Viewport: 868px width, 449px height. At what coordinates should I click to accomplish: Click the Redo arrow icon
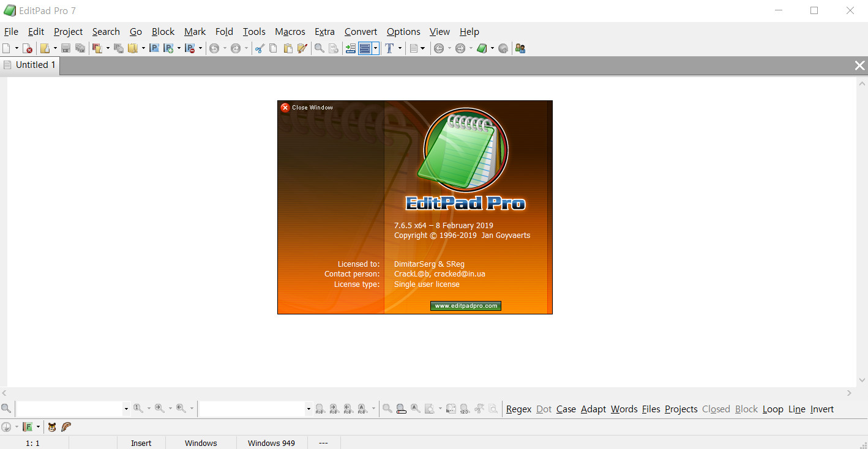click(x=236, y=48)
